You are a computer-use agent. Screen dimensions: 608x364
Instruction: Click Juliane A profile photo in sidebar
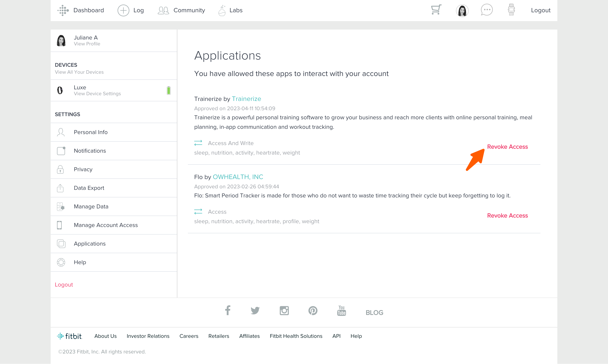click(61, 41)
